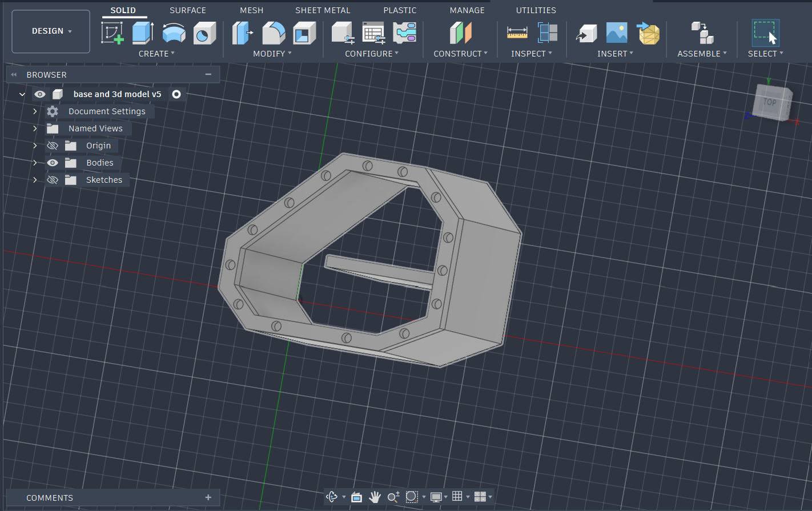Screen dimensions: 812x511
Task: Click the Document Settings gear icon
Action: coord(53,111)
